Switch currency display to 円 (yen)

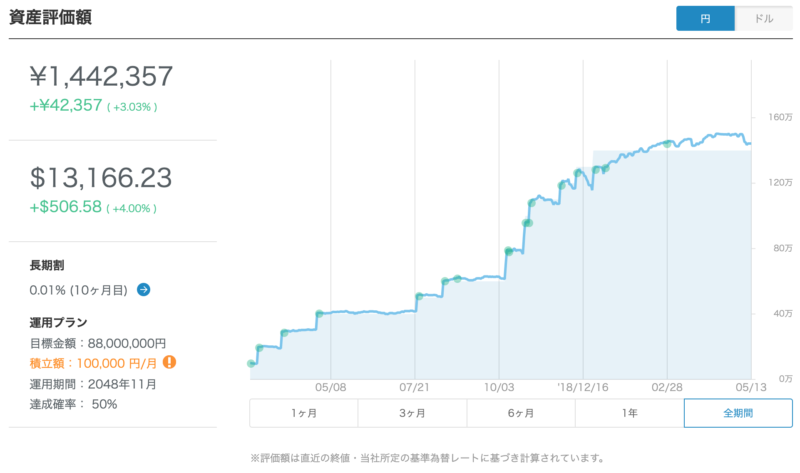[x=705, y=19]
